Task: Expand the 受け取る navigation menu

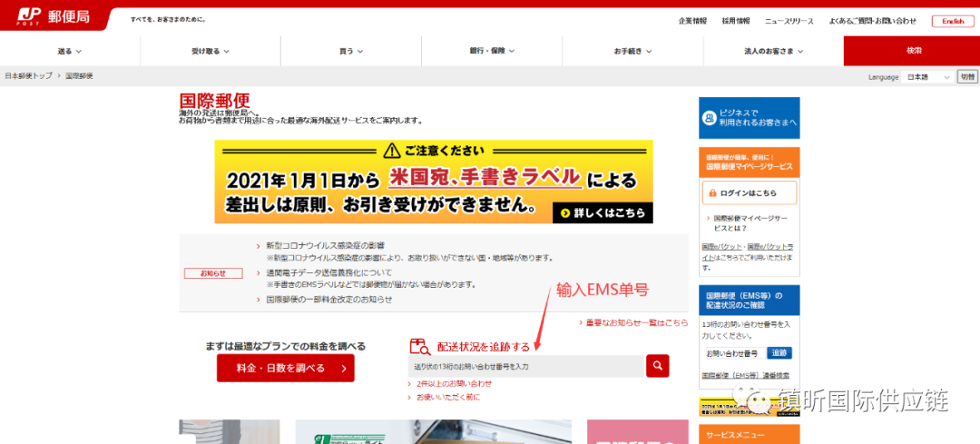Action: tap(211, 51)
